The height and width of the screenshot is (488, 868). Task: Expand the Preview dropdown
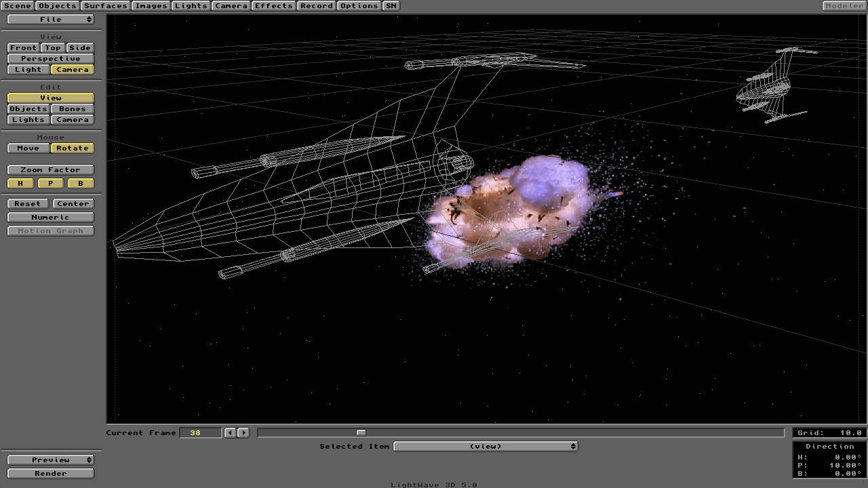(x=51, y=460)
